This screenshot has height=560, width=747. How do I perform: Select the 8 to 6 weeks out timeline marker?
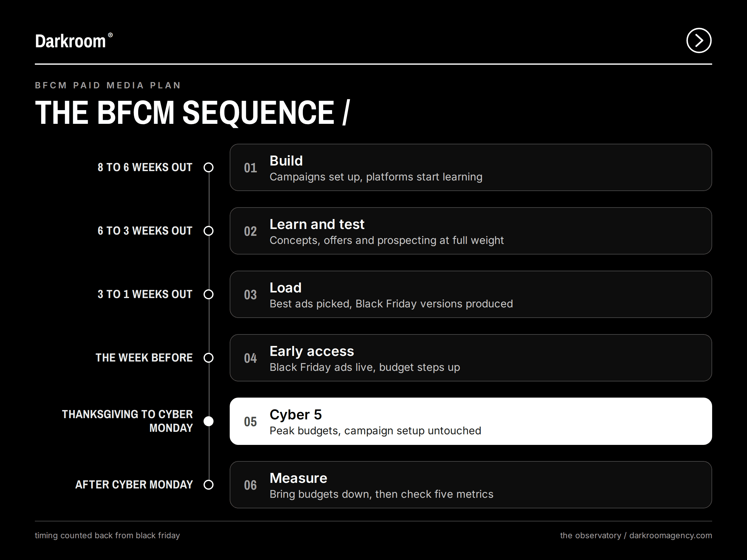209,167
